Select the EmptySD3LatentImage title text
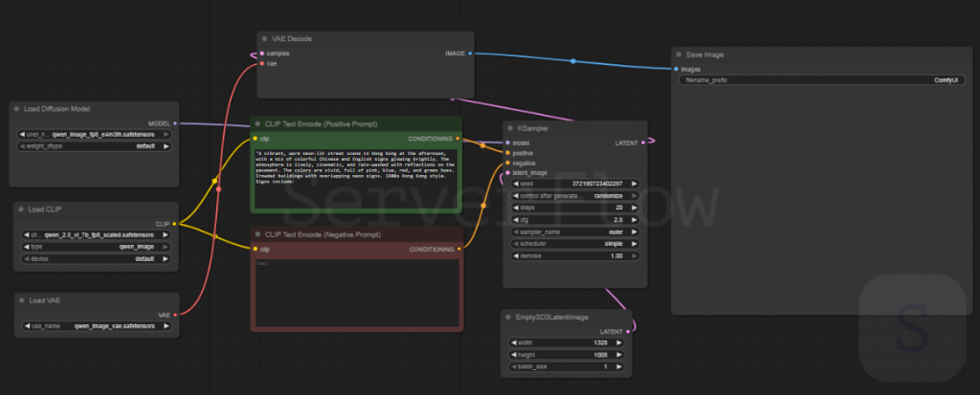Viewport: 980px width, 395px height. coord(552,318)
